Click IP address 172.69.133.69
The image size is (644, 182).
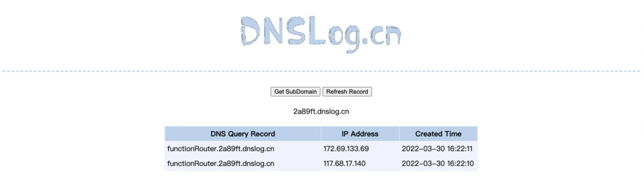[346, 149]
